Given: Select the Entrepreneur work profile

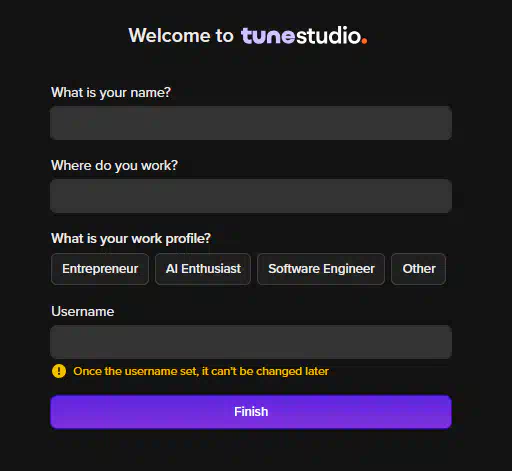Looking at the screenshot, I should [x=100, y=269].
